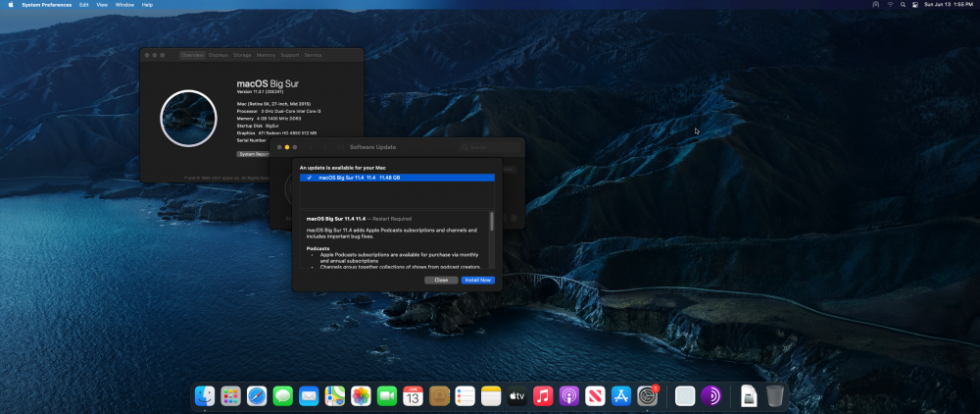980x414 pixels.
Task: Open the Window menu
Action: point(125,4)
